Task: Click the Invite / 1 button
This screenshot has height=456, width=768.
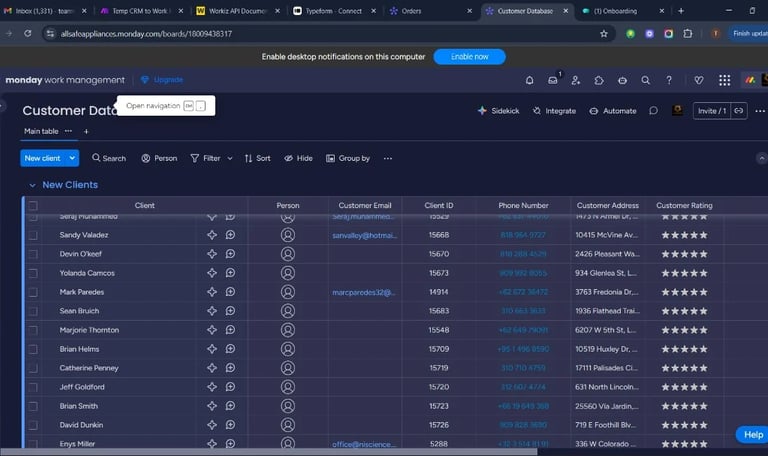Action: click(712, 111)
